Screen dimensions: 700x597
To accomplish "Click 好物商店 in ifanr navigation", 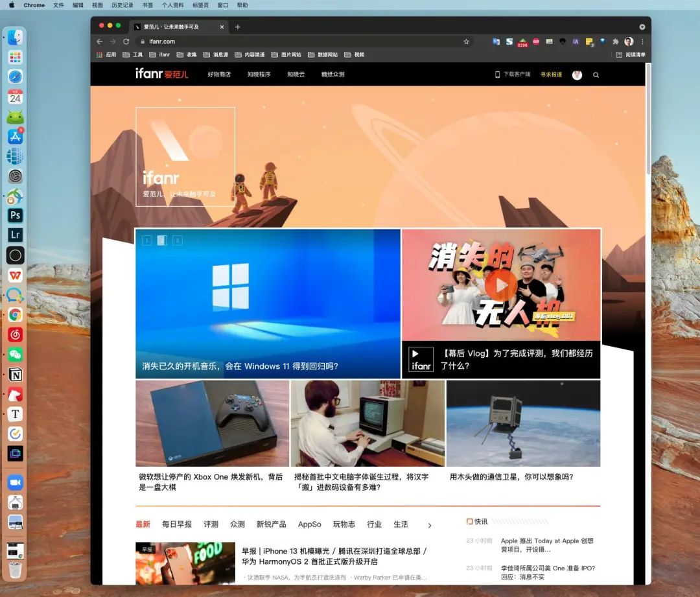I will pyautogui.click(x=219, y=75).
